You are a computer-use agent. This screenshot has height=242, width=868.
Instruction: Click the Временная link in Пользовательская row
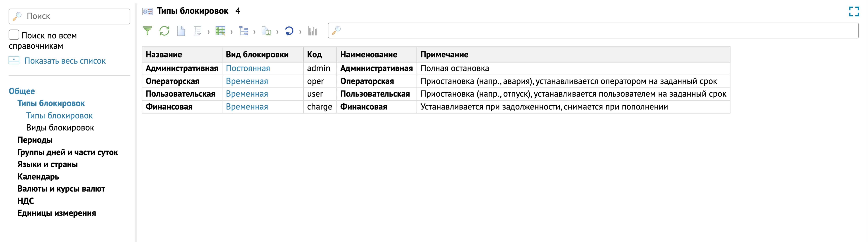point(247,94)
